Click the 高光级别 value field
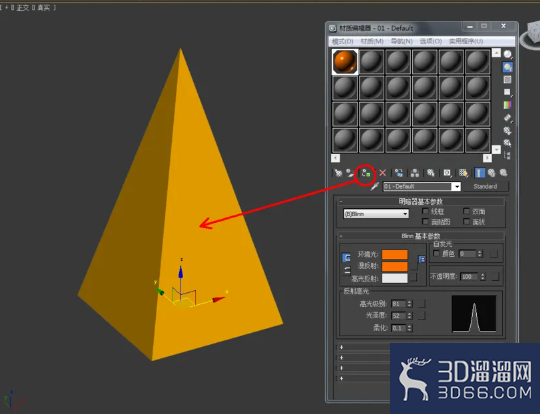 coord(399,304)
